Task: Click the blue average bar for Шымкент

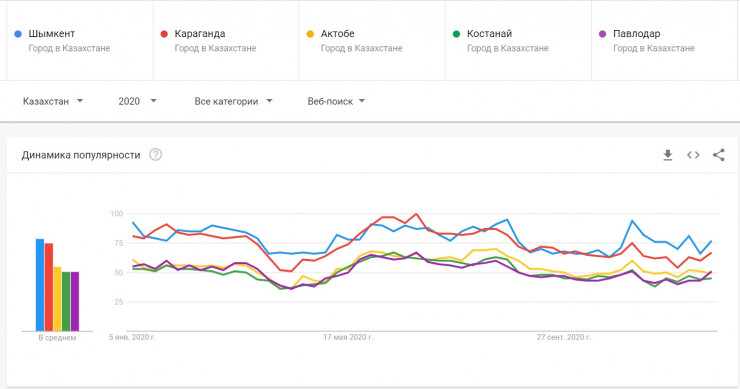Action: click(x=40, y=285)
